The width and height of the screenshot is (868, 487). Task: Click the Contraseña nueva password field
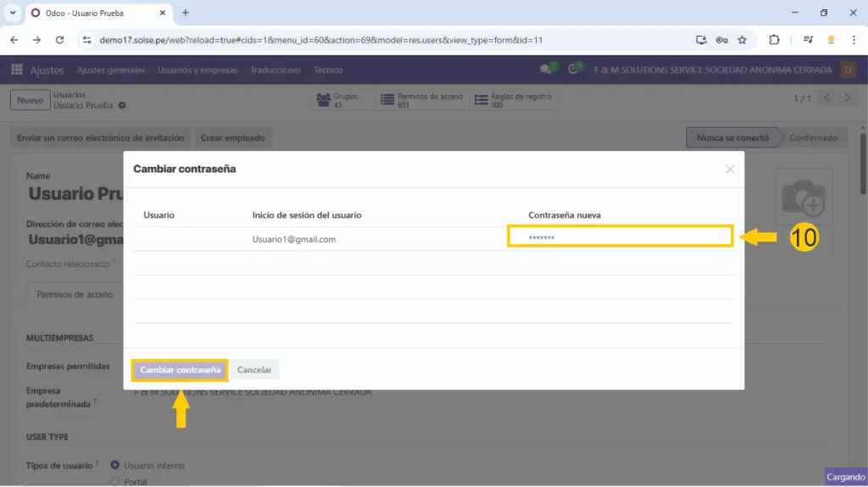click(x=620, y=237)
